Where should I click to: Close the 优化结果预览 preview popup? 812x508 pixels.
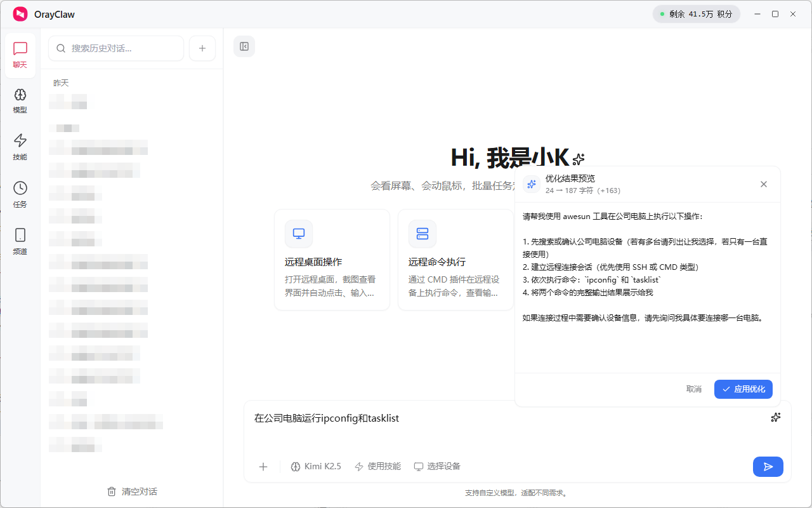(x=764, y=184)
